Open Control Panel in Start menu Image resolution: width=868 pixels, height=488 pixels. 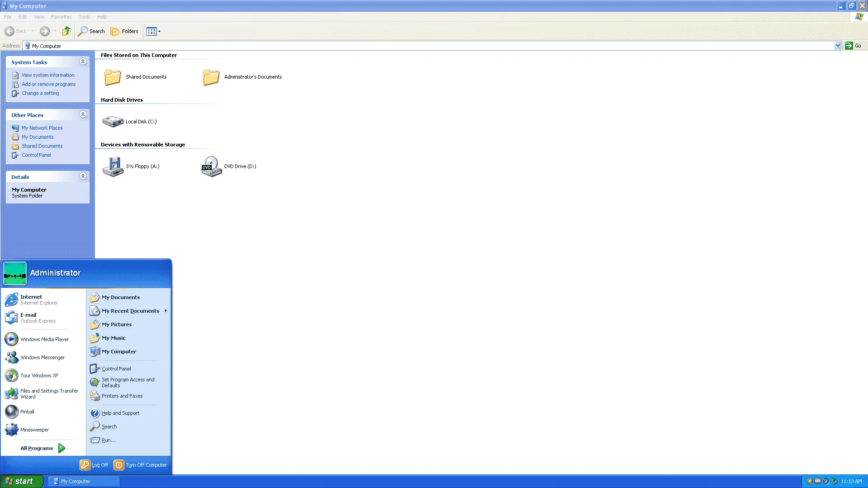click(128, 369)
